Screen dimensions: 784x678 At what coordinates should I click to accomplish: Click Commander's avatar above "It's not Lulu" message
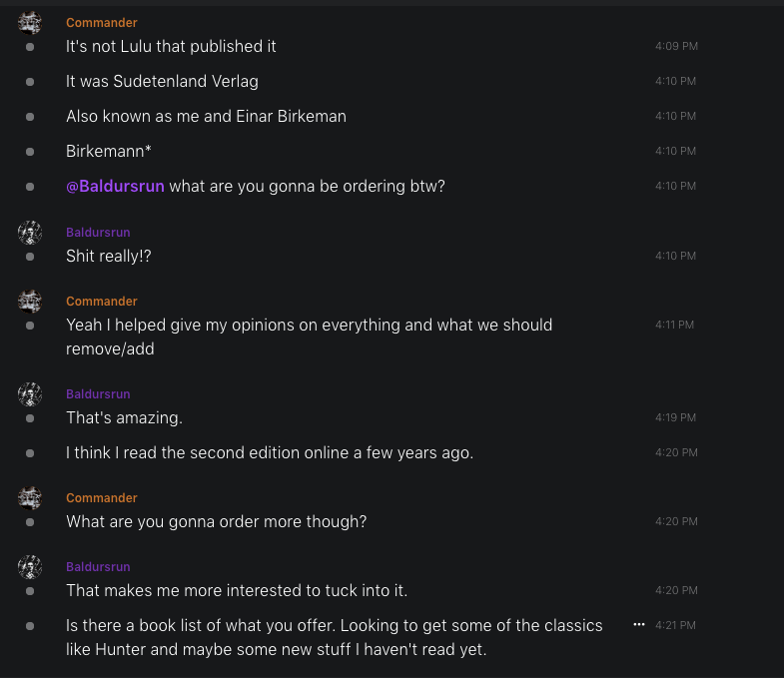(x=30, y=24)
